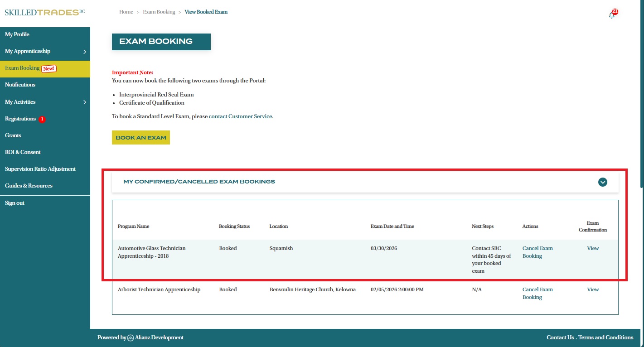Open Guides & Resources in sidebar
The image size is (644, 347).
(29, 186)
